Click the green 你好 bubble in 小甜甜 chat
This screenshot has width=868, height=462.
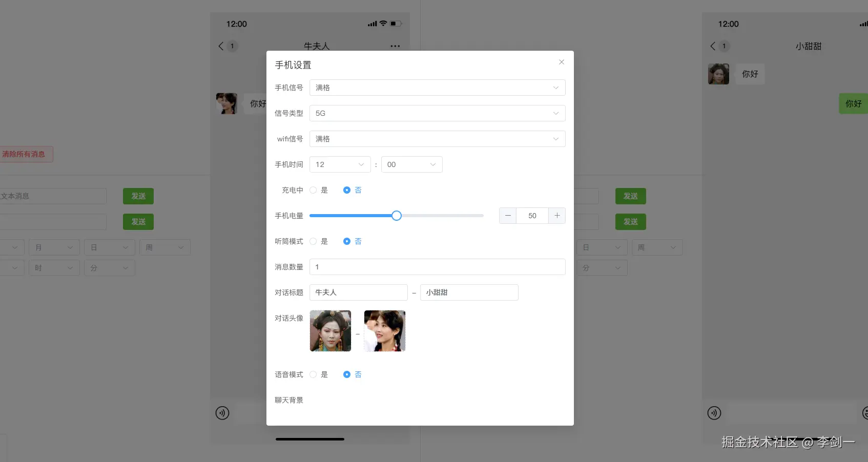(854, 103)
